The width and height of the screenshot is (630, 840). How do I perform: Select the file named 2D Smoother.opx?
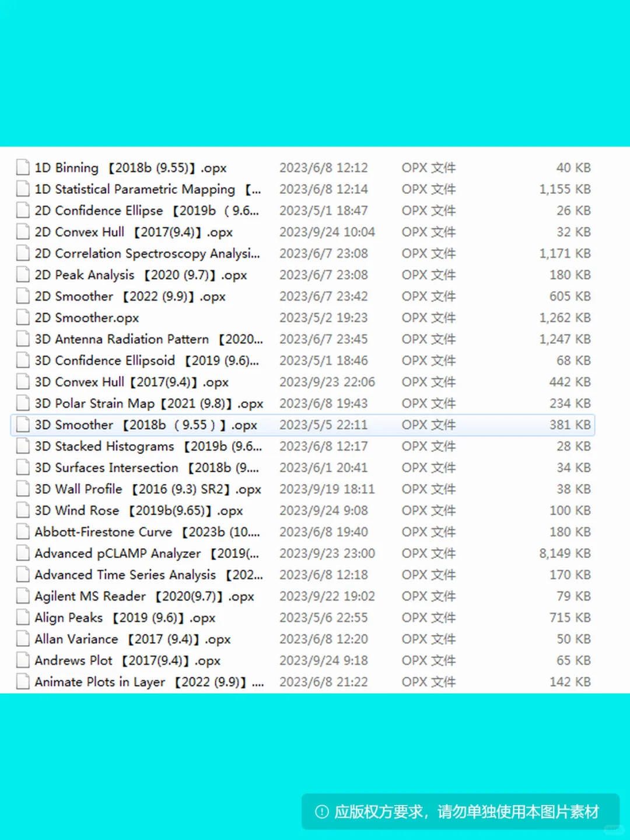(86, 318)
